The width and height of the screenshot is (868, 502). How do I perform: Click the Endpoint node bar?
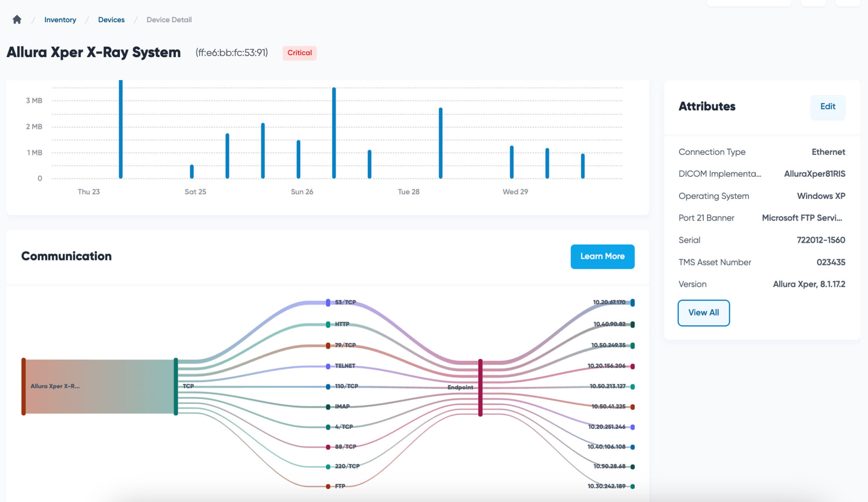(480, 388)
